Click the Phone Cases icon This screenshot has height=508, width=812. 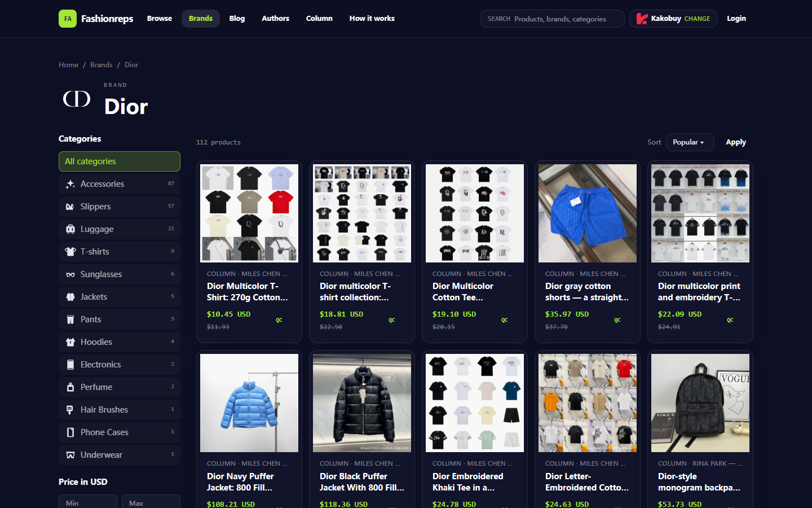(70, 432)
